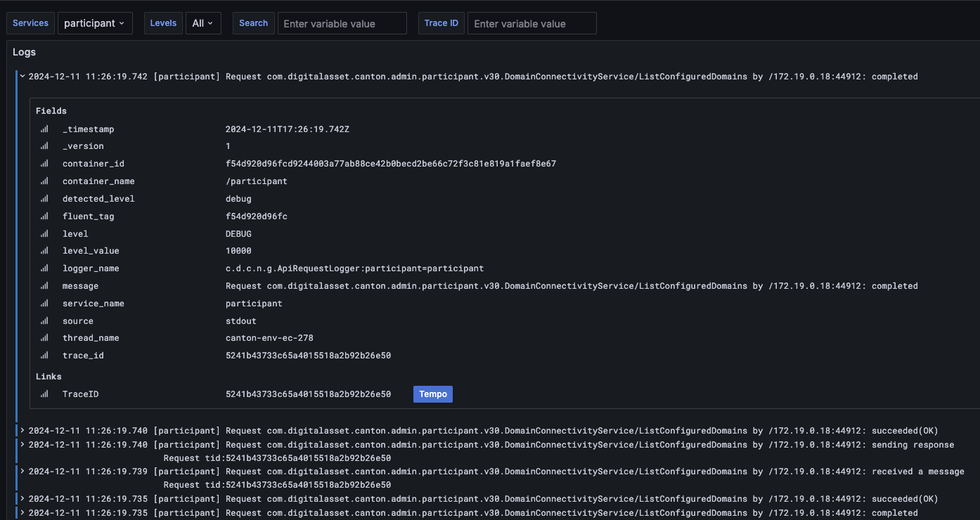
Task: Focus the Trace ID input field
Action: coord(531,23)
